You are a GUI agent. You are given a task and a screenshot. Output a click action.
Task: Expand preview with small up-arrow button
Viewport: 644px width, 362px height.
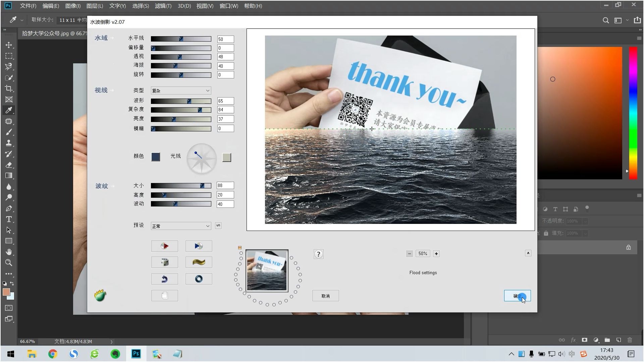pos(528,253)
